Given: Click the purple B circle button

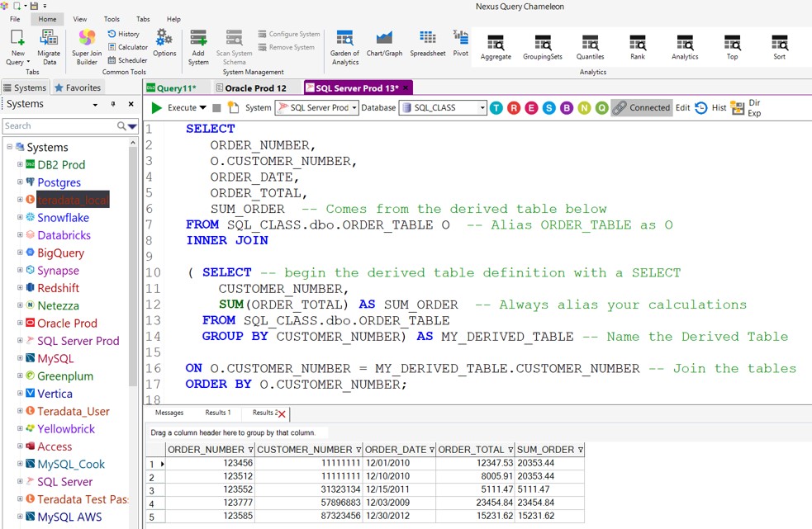Looking at the screenshot, I should [x=567, y=108].
